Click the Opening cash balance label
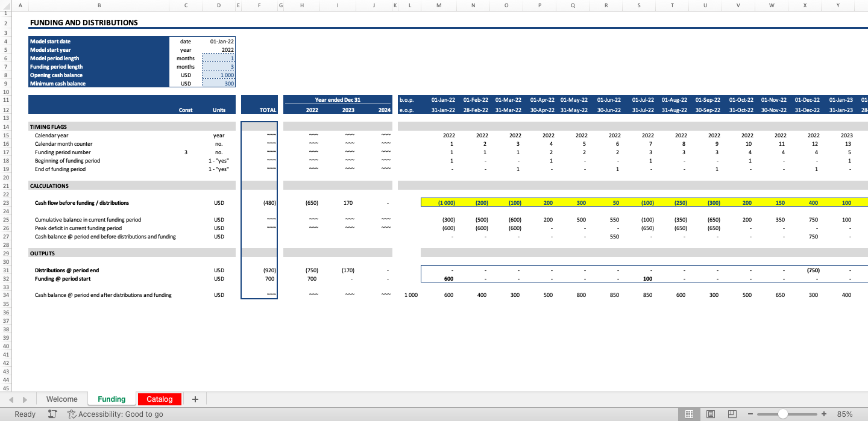 coord(99,75)
